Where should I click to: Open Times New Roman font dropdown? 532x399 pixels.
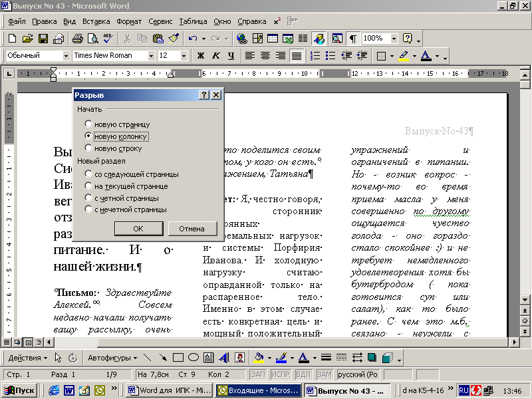click(x=151, y=56)
